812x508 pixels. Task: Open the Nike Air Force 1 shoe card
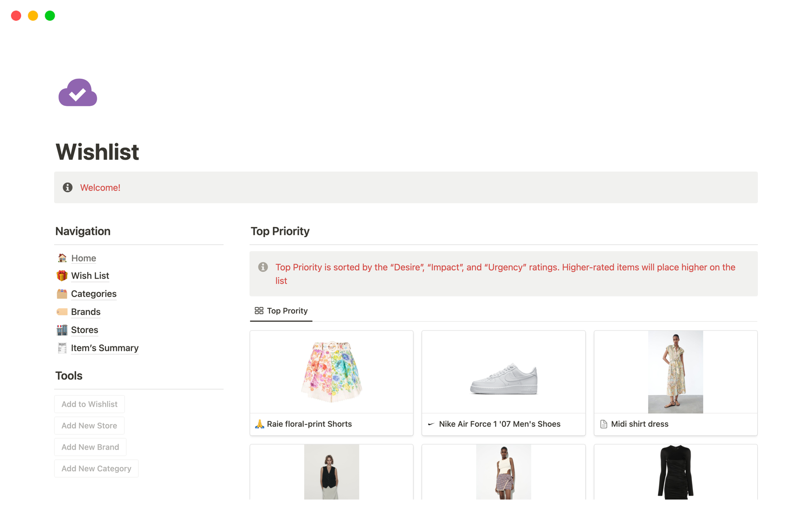click(x=503, y=383)
